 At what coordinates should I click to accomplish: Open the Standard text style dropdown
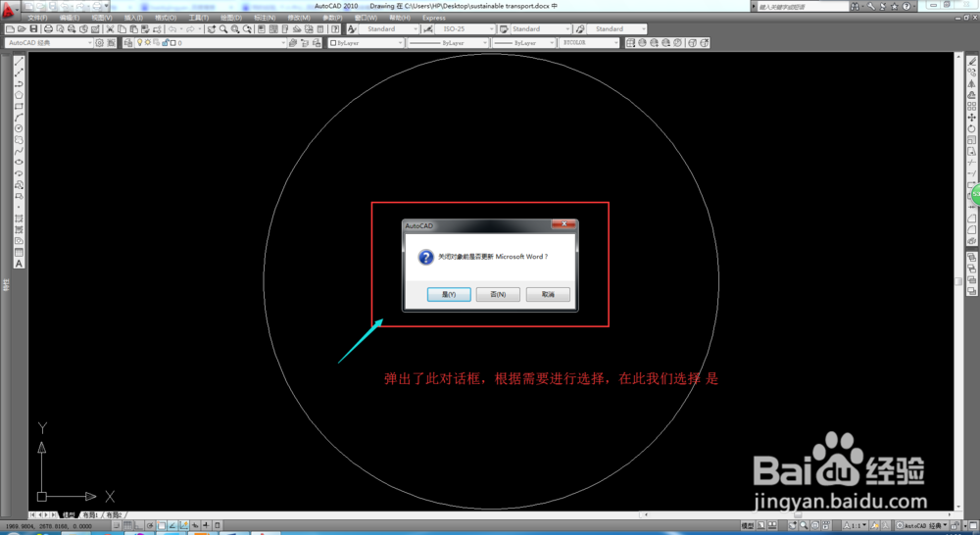click(389, 28)
